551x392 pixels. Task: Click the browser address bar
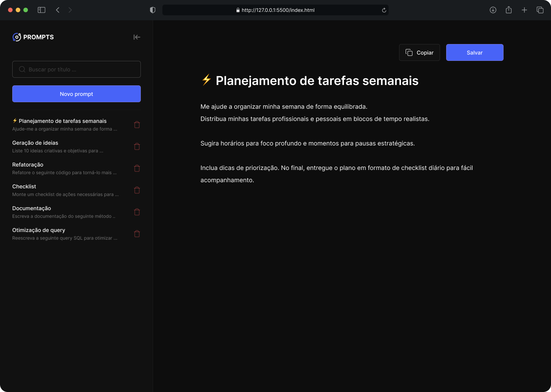(x=275, y=10)
